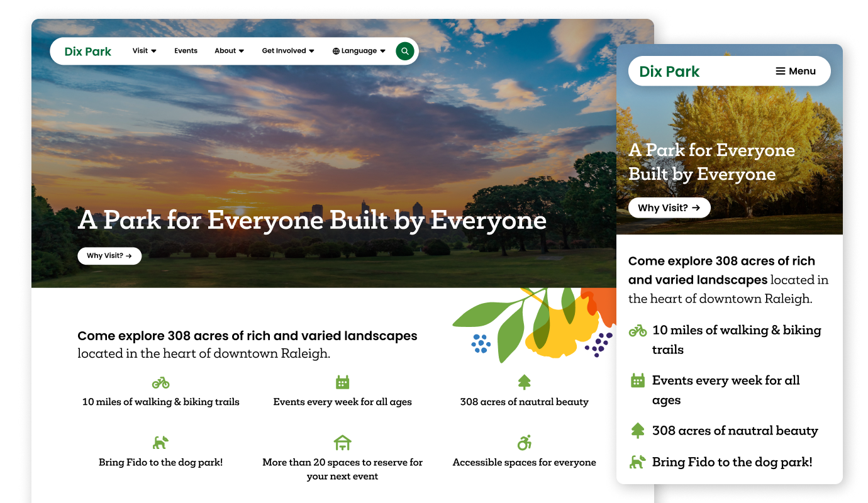This screenshot has width=868, height=503.
Task: Click the desktop Dix Park logo
Action: point(88,52)
